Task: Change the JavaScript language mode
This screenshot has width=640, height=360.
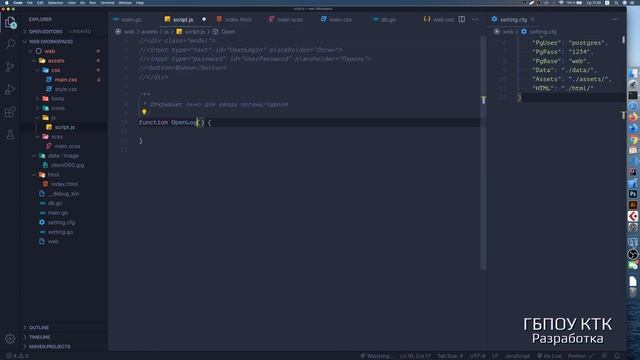Action: [517, 356]
